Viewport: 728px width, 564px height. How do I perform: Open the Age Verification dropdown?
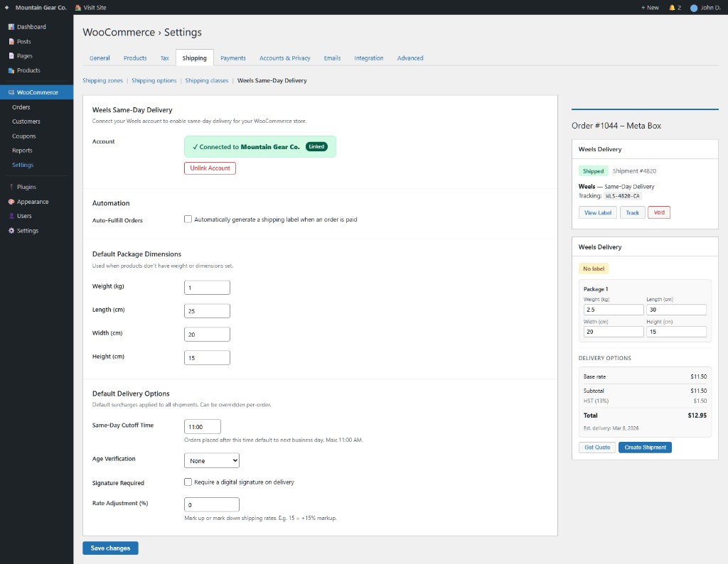[211, 460]
